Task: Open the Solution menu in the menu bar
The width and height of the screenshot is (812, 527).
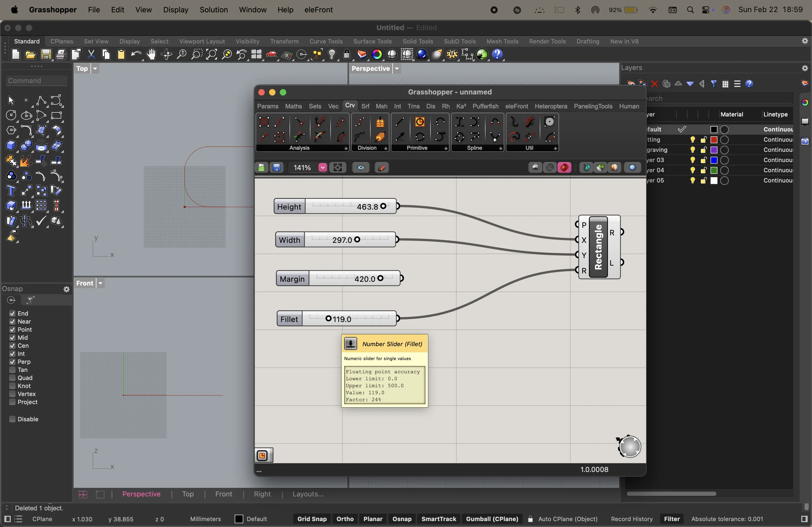Action: click(x=213, y=10)
